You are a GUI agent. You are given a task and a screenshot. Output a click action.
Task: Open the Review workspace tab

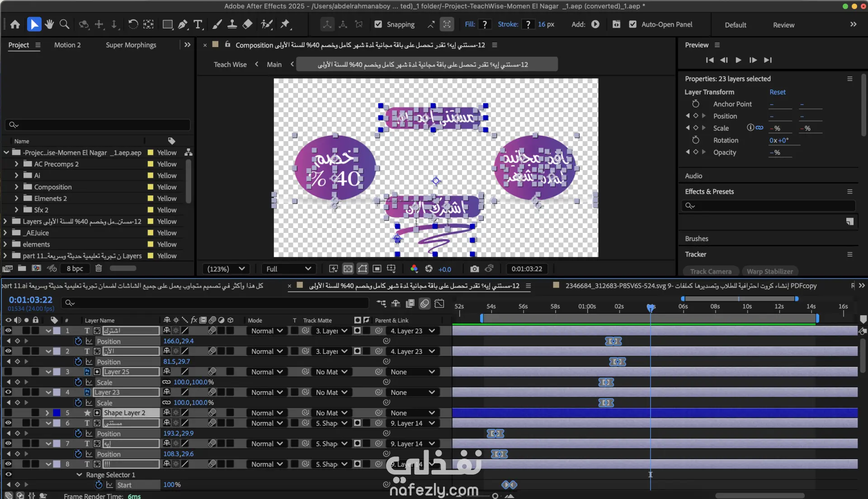coord(783,25)
